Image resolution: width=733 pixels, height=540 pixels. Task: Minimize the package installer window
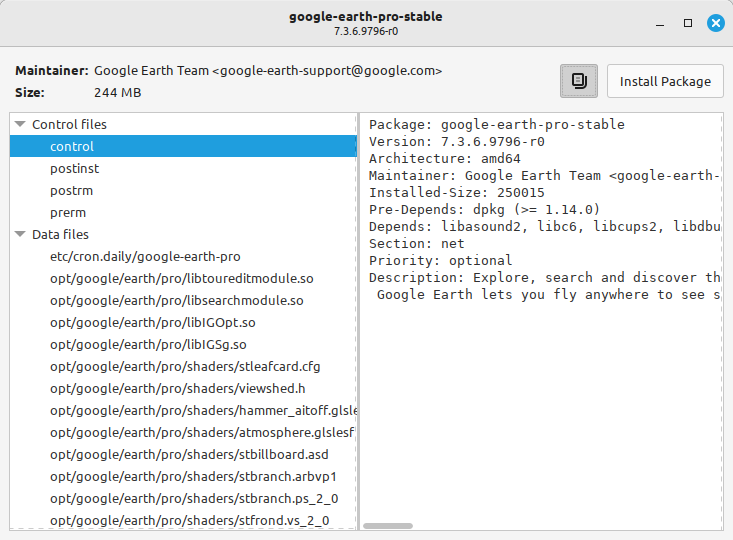[x=660, y=23]
